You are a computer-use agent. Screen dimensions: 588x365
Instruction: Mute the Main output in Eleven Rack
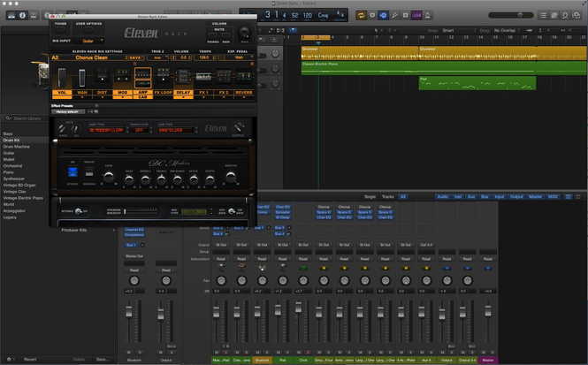pos(225,35)
